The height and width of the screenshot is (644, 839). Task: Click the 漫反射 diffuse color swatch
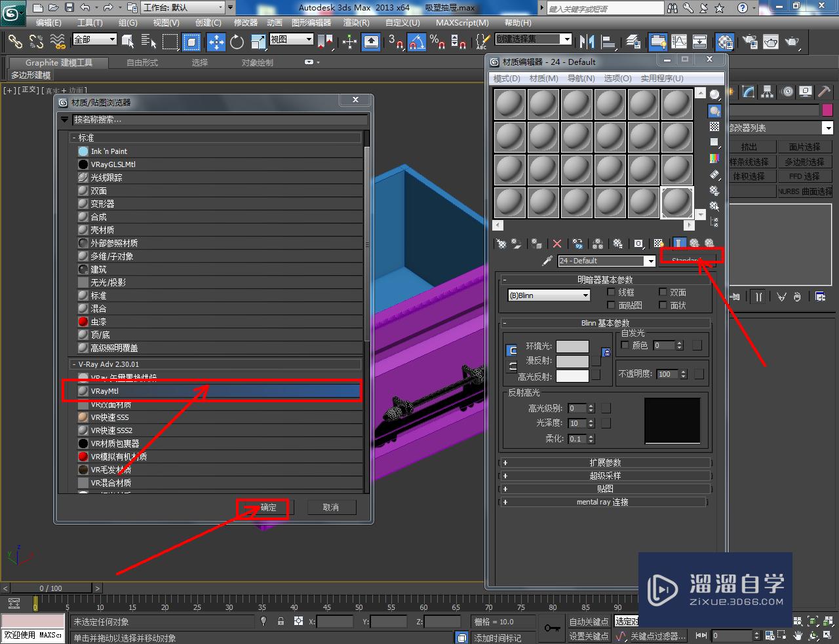pos(572,361)
